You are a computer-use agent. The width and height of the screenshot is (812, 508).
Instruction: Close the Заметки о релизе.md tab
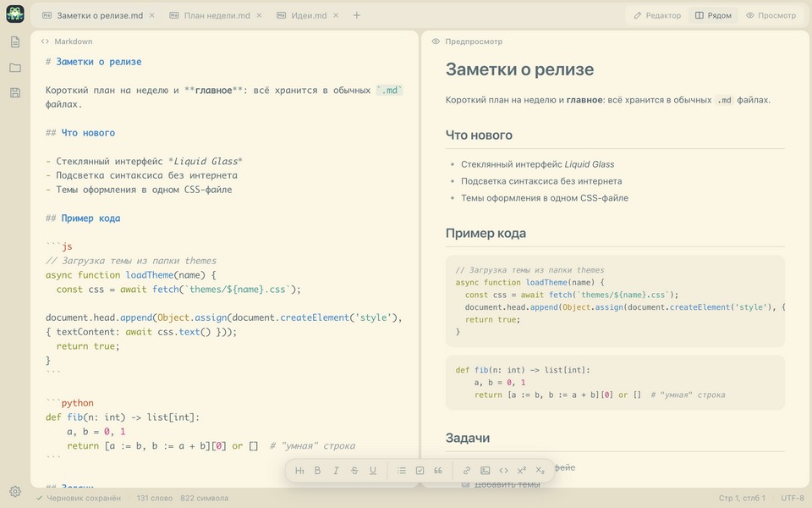151,15
